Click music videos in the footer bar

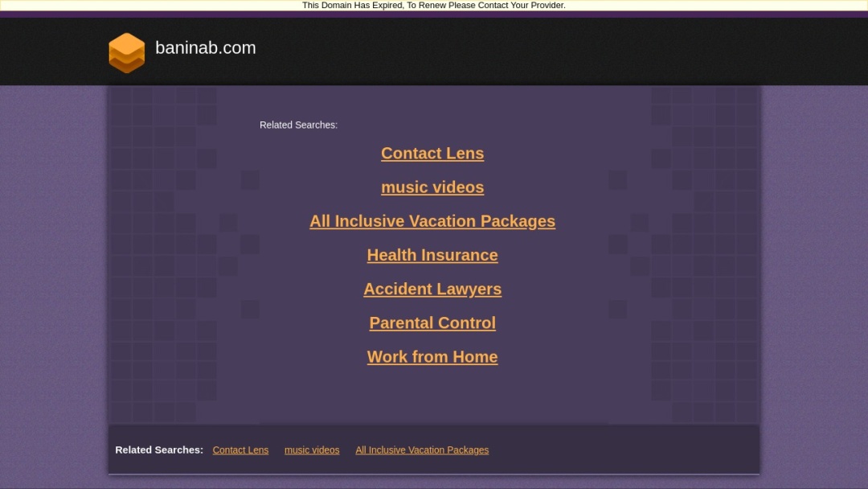click(312, 450)
